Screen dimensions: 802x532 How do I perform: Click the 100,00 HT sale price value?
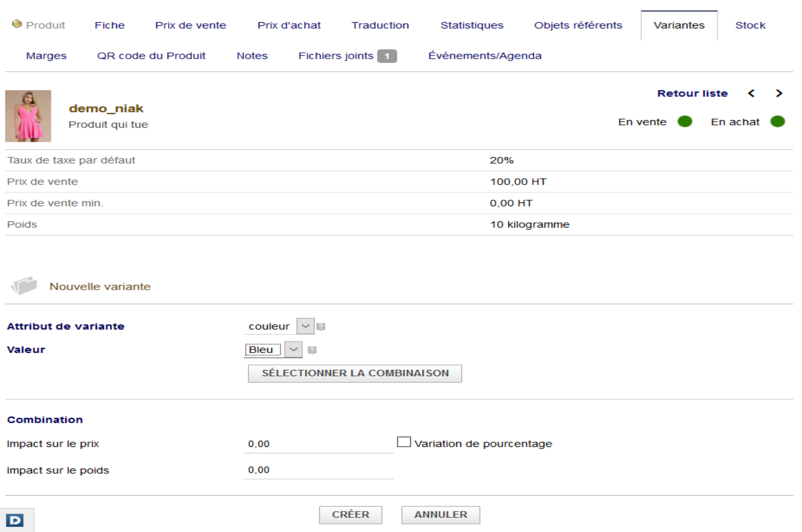tap(518, 181)
